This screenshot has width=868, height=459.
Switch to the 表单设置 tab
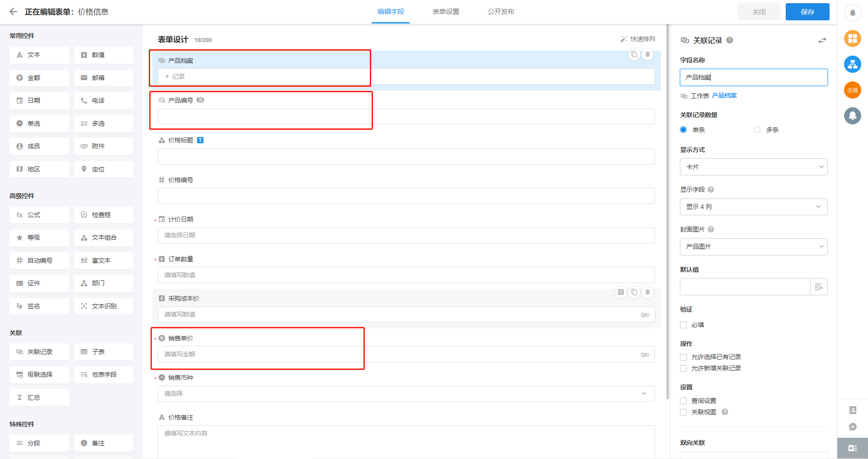446,12
